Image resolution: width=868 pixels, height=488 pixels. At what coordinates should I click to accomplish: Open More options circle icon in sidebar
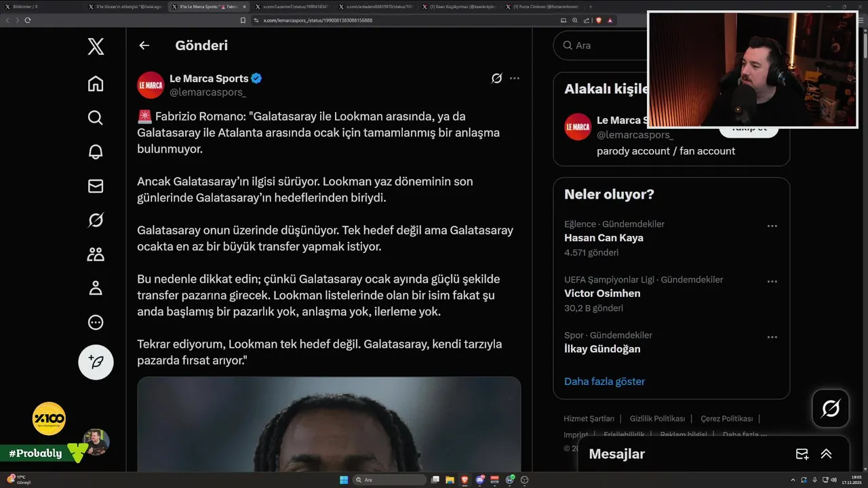coord(96,322)
